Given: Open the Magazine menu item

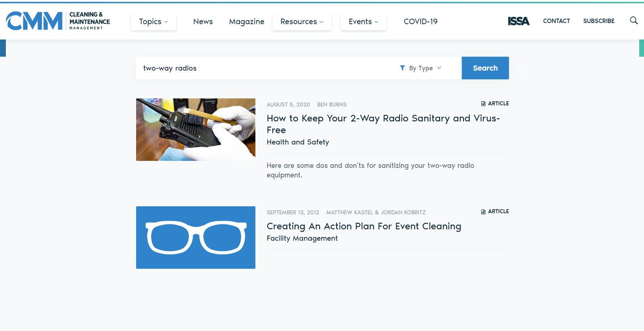Looking at the screenshot, I should 247,22.
